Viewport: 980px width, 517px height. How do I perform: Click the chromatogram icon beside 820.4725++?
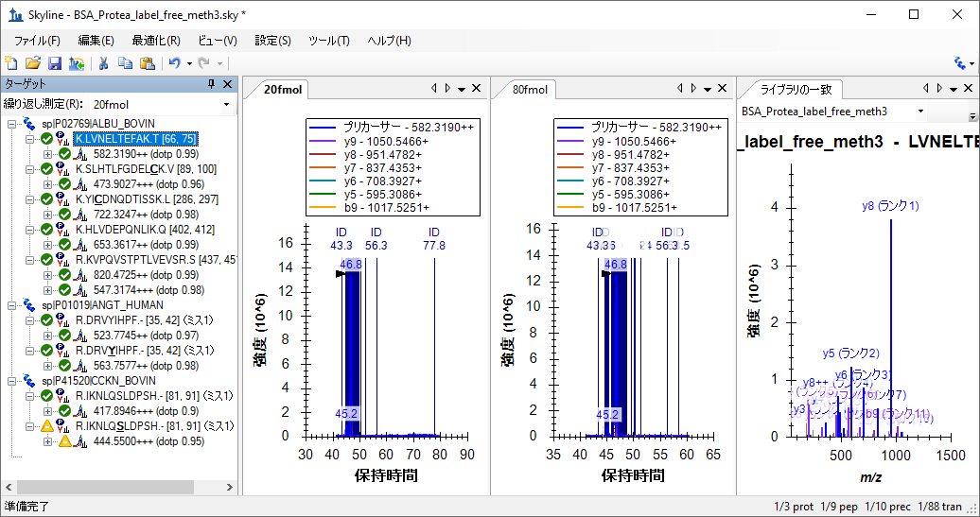81,275
